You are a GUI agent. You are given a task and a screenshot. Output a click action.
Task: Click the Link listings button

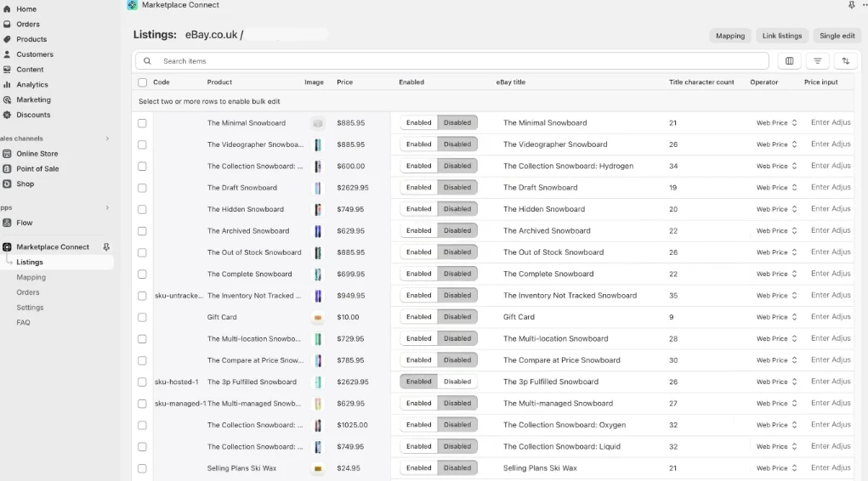[781, 36]
